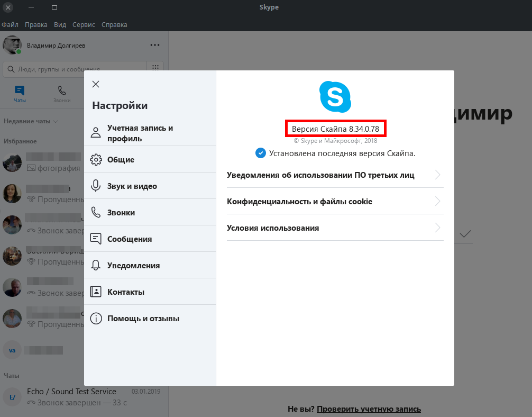Viewport: 532px width, 417px height.
Task: Open the Вид menu
Action: coord(60,24)
